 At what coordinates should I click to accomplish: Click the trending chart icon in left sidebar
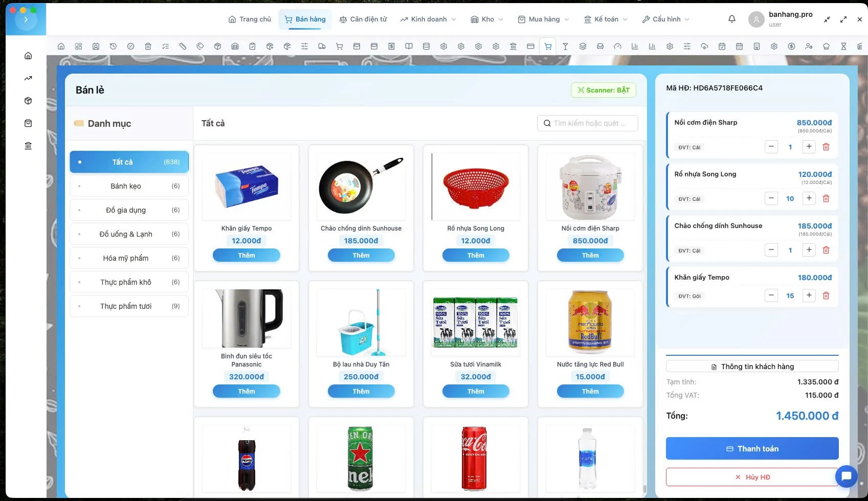coord(28,78)
